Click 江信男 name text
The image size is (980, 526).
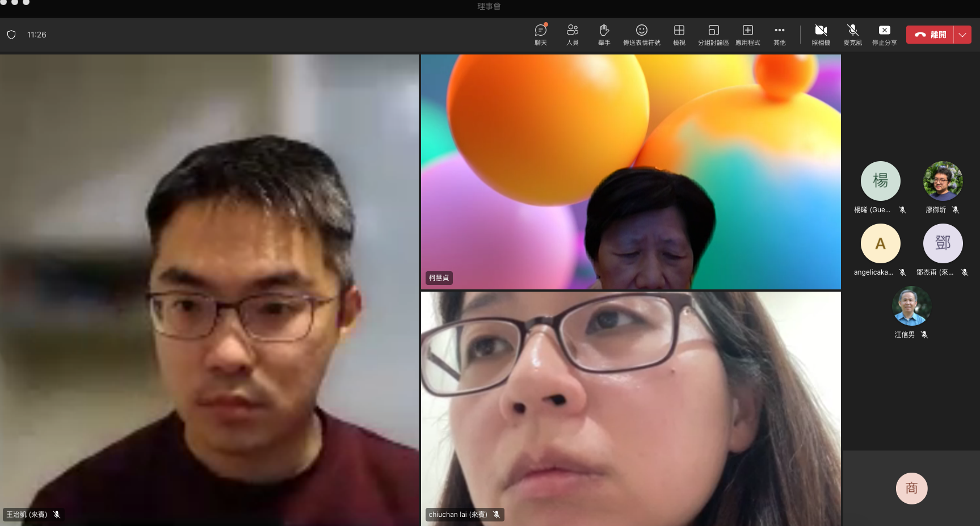tap(905, 335)
